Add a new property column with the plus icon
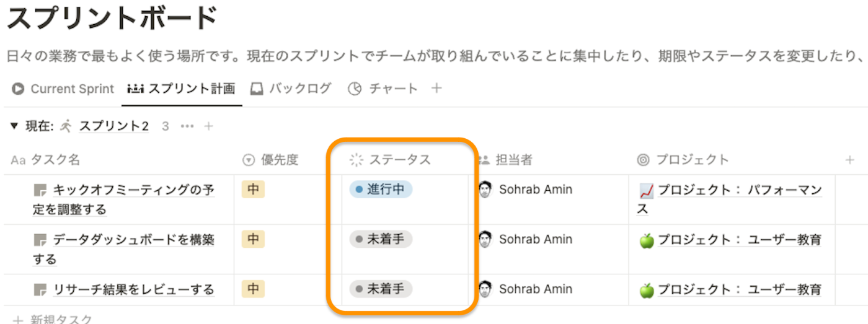The width and height of the screenshot is (868, 324). [x=850, y=160]
